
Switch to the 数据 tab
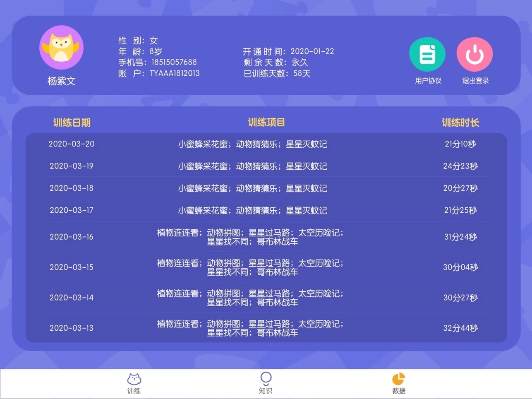[x=398, y=389]
